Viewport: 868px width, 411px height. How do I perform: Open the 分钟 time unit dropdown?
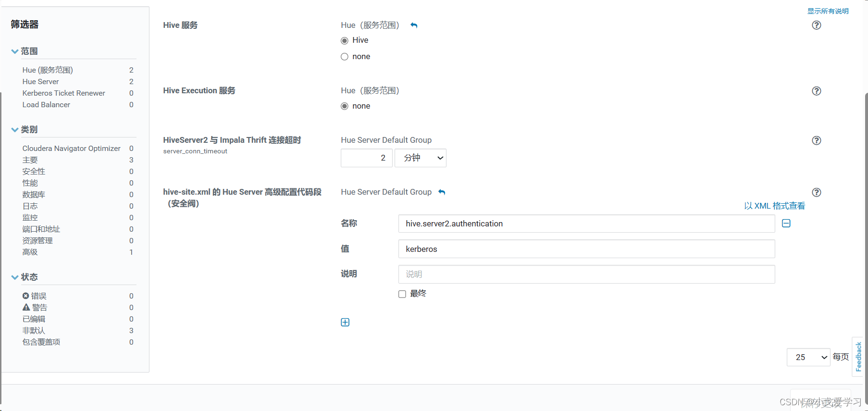coord(421,158)
